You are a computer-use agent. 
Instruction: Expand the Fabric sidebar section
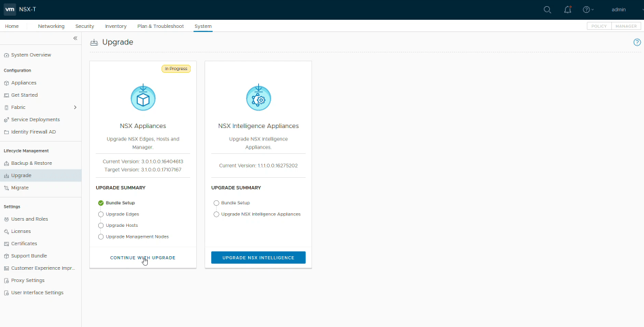pos(75,107)
